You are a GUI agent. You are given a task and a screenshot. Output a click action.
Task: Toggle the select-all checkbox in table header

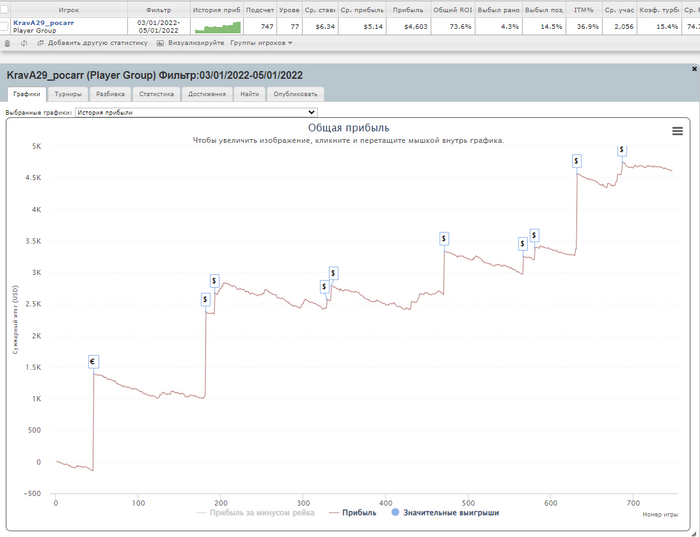click(x=4, y=9)
